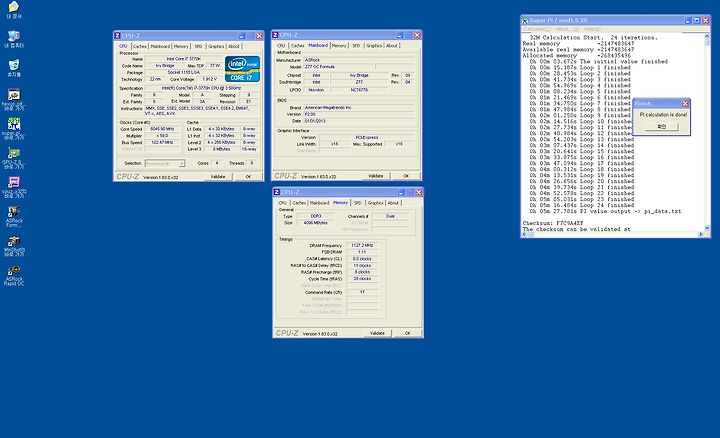
Task: Click the Super PI vertical scrollbar up arrow
Action: [707, 37]
